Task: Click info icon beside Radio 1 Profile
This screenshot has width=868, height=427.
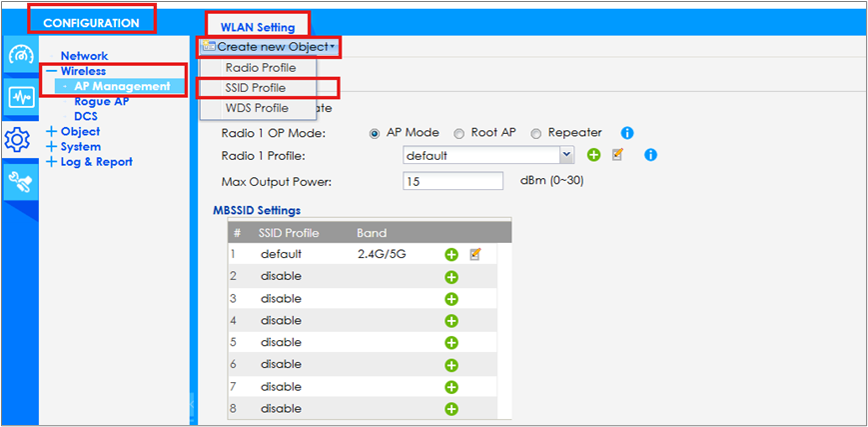Action: 650,155
